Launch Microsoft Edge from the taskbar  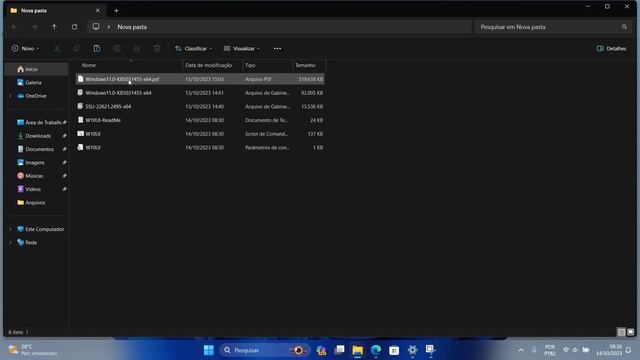tap(376, 350)
